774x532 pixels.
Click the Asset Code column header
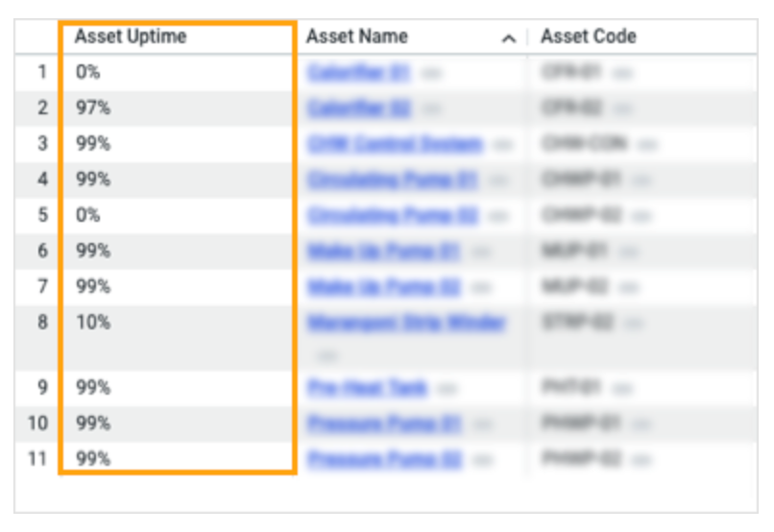click(x=588, y=37)
